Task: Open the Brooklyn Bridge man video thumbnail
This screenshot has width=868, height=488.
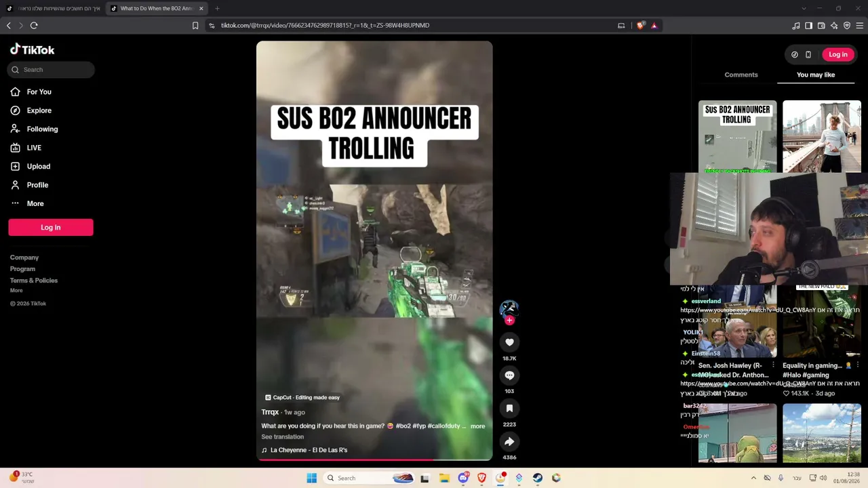Action: (822, 136)
